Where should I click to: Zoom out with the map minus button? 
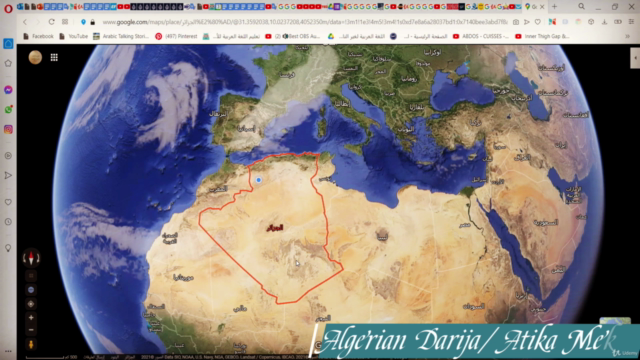tap(31, 330)
